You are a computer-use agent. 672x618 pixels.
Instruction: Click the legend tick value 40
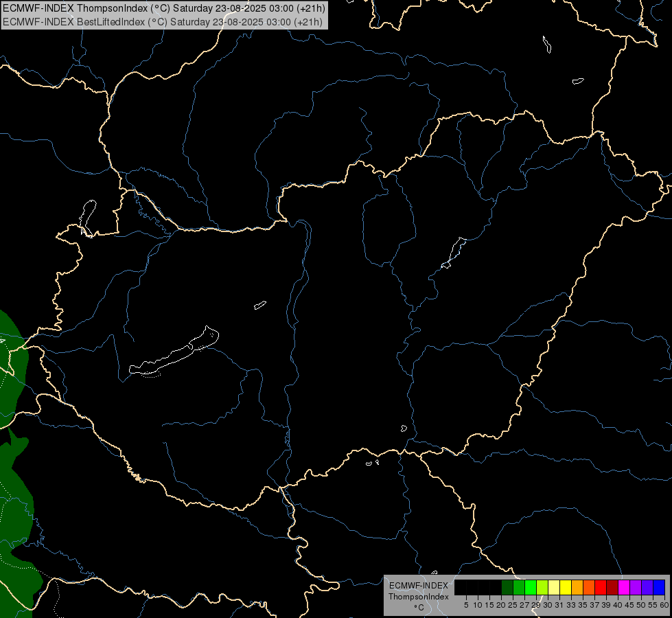pos(618,605)
